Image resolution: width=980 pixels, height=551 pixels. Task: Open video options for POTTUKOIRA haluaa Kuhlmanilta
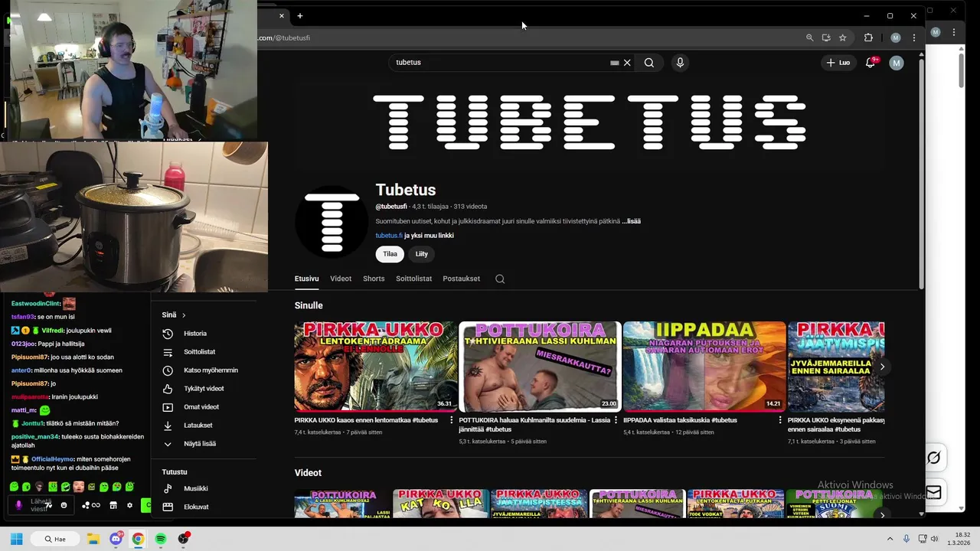(x=616, y=420)
